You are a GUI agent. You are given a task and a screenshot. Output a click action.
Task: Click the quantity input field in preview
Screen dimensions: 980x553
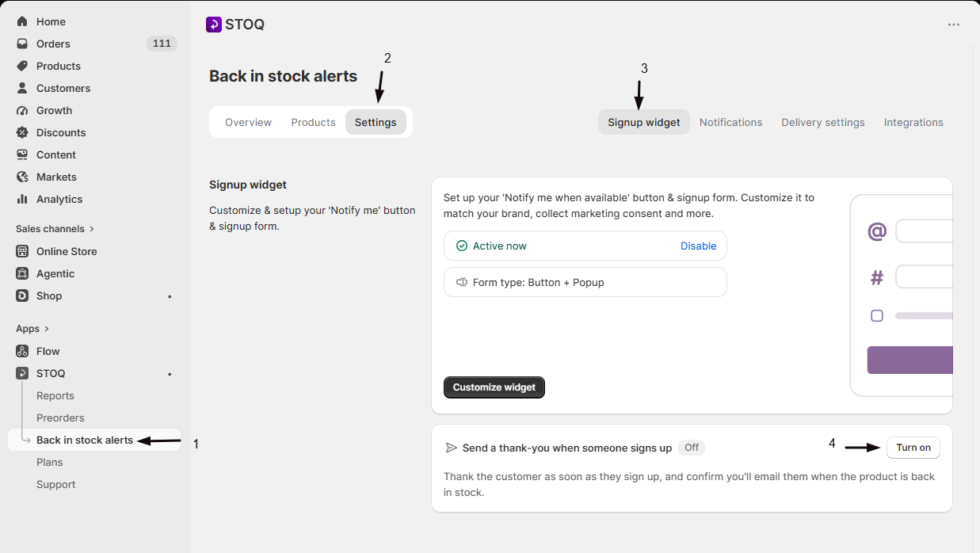pos(924,277)
